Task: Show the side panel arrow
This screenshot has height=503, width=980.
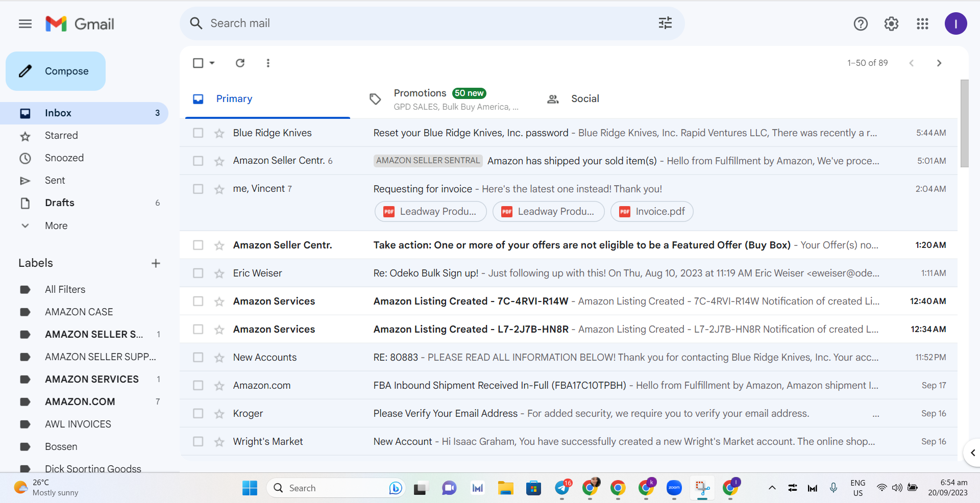Action: point(972,452)
